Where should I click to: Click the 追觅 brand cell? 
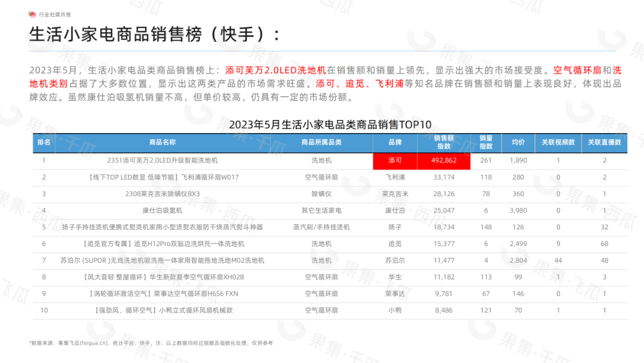click(395, 244)
